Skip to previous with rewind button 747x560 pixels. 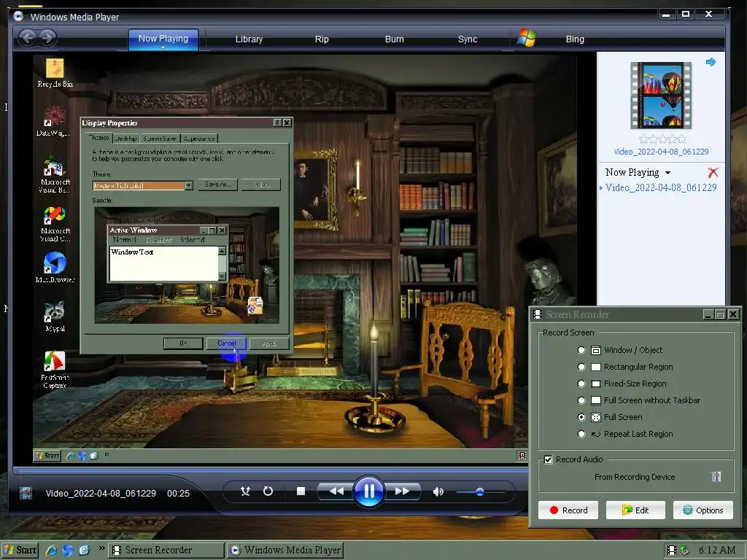coord(336,491)
